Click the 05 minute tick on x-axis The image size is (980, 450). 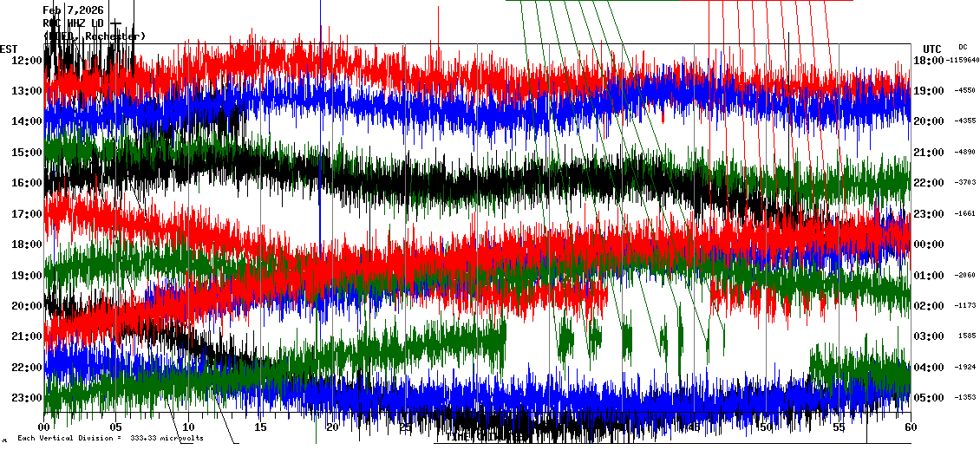point(116,427)
